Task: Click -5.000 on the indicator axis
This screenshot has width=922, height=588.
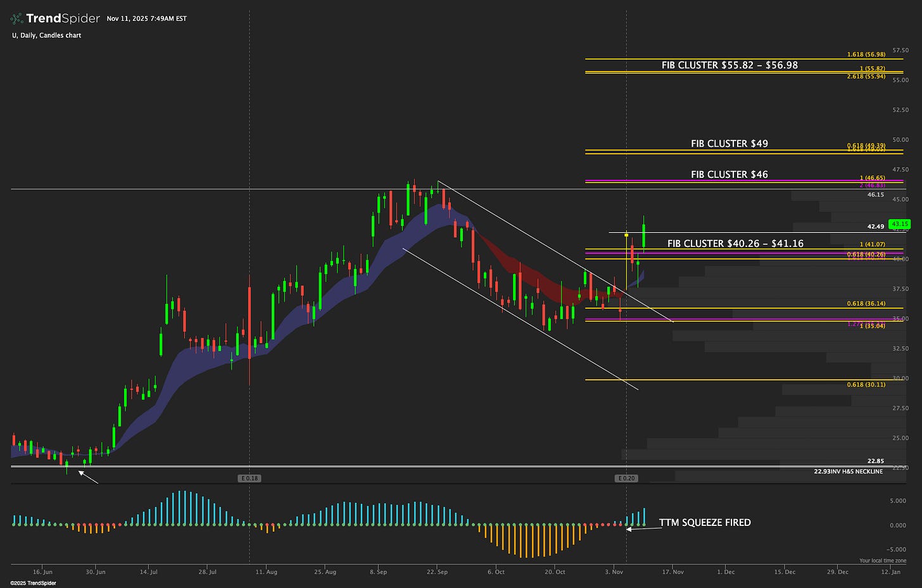Action: pyautogui.click(x=897, y=550)
